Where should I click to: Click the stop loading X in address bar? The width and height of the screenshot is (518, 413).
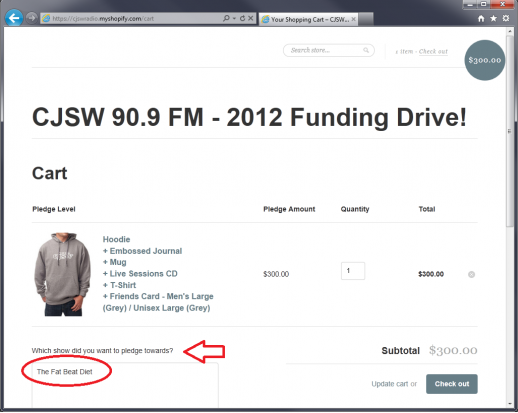tap(251, 18)
